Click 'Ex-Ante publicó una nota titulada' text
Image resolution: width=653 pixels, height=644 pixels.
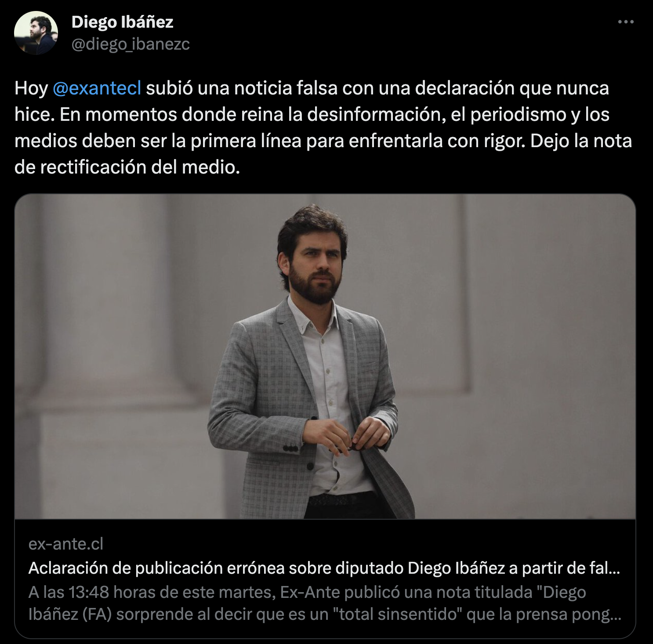[x=406, y=592]
